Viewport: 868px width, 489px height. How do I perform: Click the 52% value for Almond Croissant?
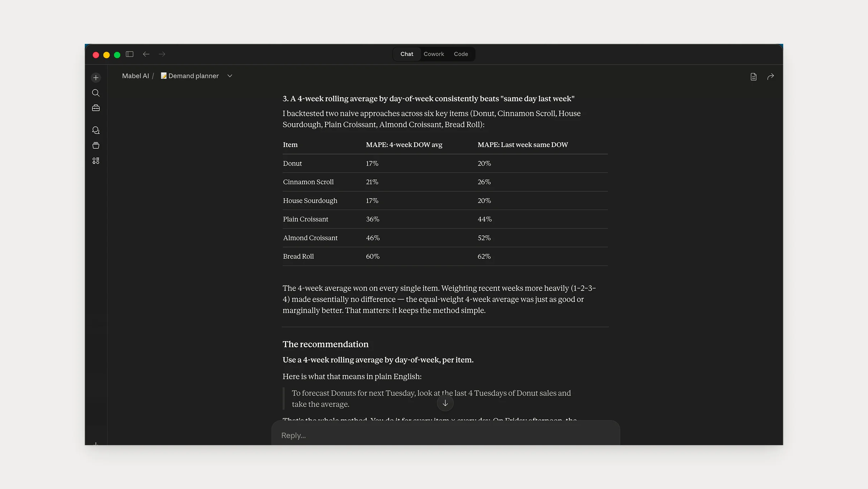tap(484, 238)
